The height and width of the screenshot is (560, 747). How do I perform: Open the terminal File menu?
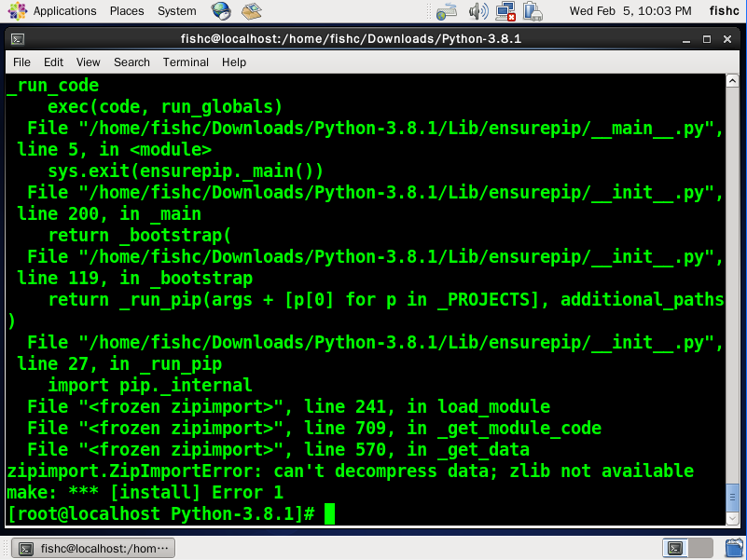coord(21,62)
